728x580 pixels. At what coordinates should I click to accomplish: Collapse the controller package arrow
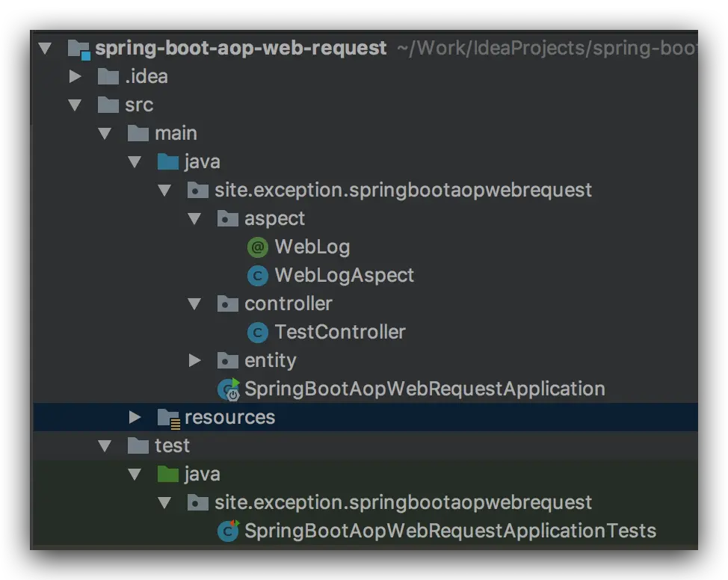click(x=194, y=304)
